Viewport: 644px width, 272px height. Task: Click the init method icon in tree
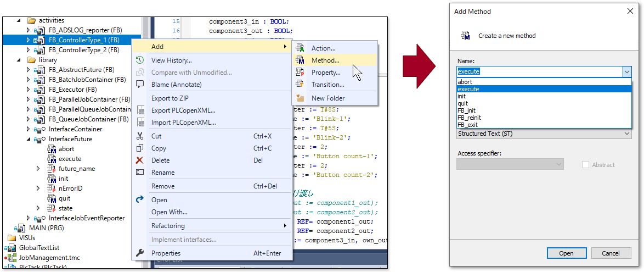pyautogui.click(x=52, y=179)
